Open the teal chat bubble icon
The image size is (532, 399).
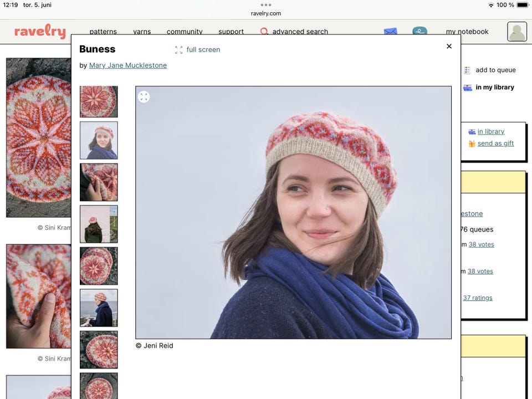point(420,31)
